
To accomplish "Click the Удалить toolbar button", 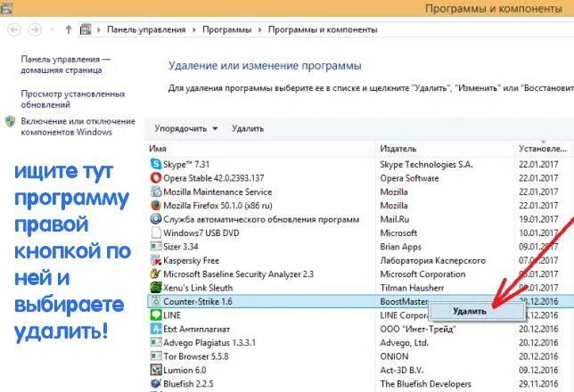I will (248, 128).
